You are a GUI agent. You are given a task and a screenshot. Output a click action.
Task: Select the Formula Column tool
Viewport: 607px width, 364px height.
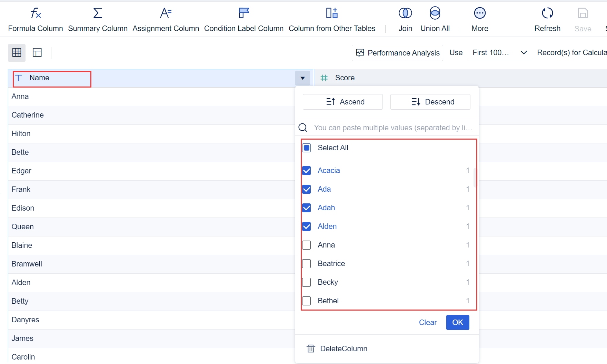pyautogui.click(x=35, y=19)
